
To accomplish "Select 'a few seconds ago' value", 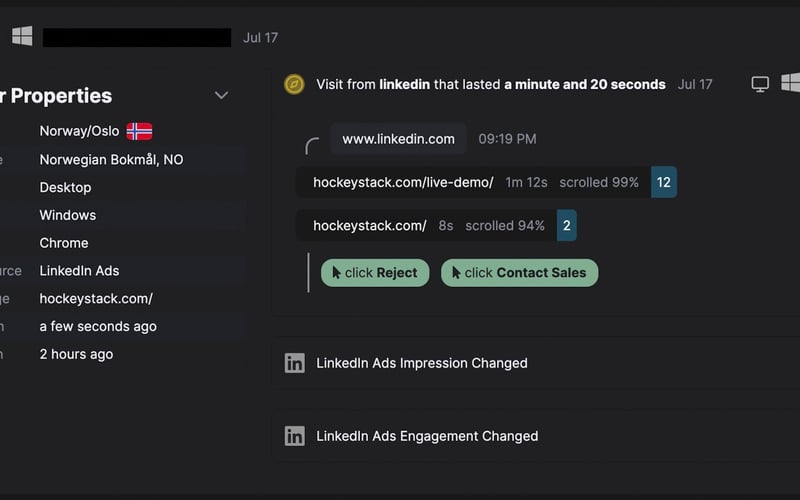I will [x=98, y=327].
